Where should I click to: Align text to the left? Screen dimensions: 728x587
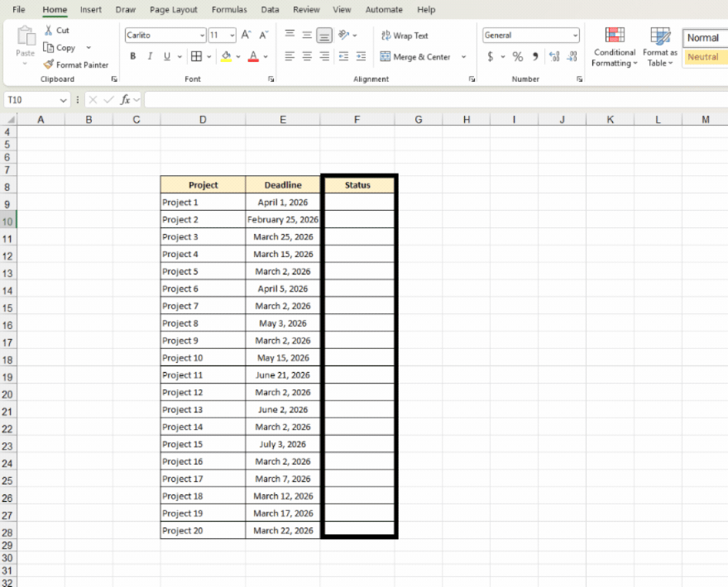290,56
